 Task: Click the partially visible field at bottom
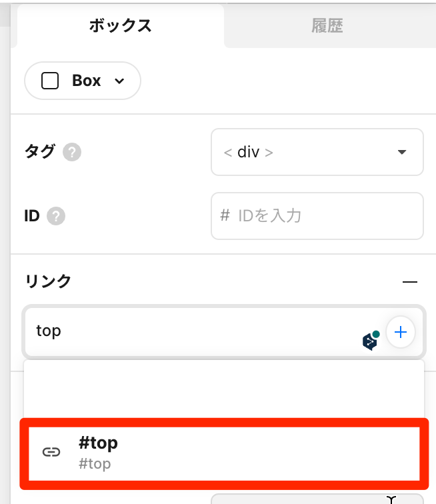pos(317,499)
